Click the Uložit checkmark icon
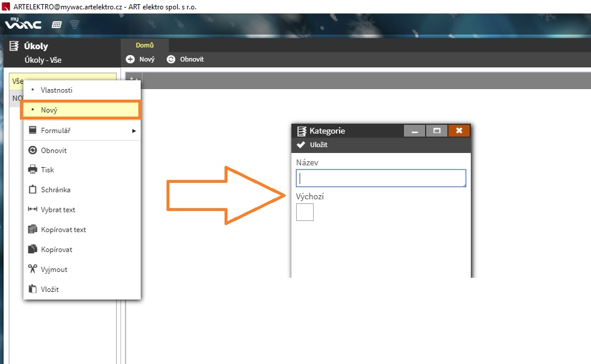Viewport: 591px width, 364px height. click(x=301, y=145)
